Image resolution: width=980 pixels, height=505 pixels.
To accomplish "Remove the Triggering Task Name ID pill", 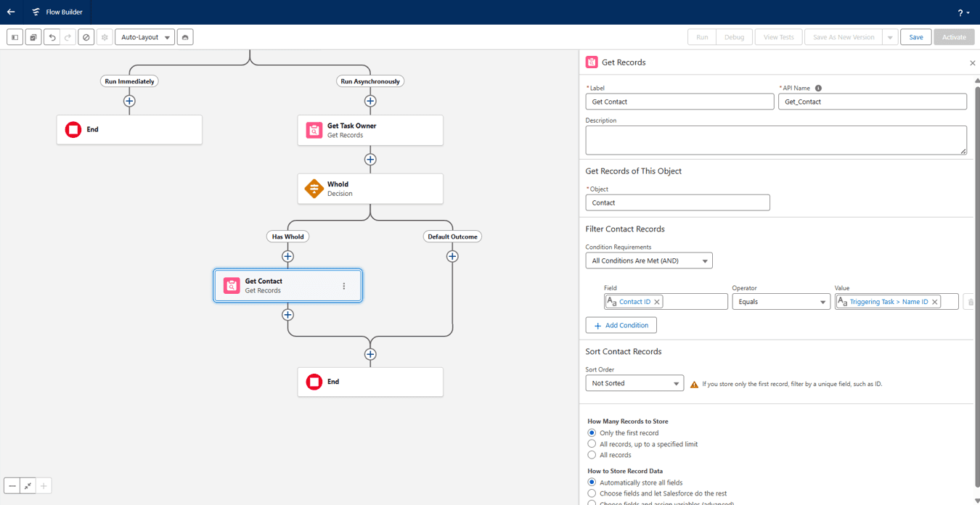I will click(x=935, y=302).
